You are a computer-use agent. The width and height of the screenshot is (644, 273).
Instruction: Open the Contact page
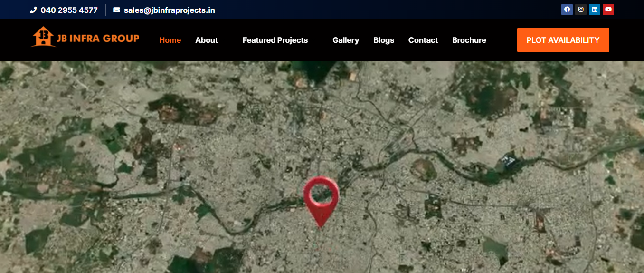(423, 40)
